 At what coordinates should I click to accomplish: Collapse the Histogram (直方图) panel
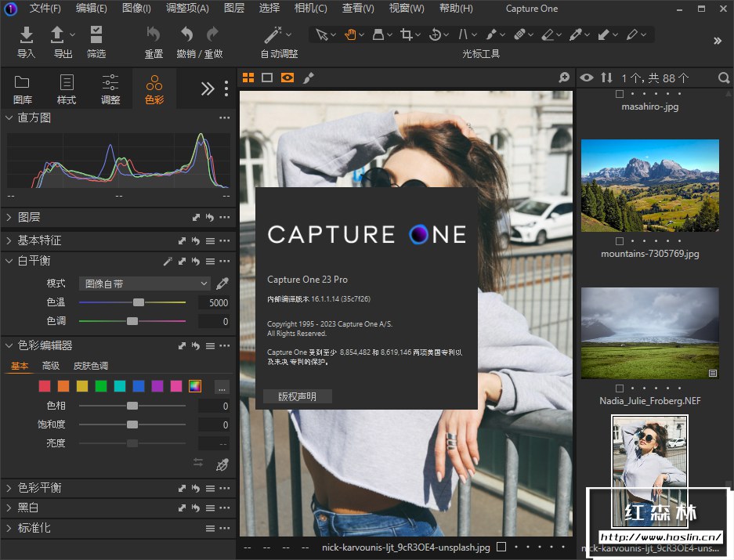9,117
